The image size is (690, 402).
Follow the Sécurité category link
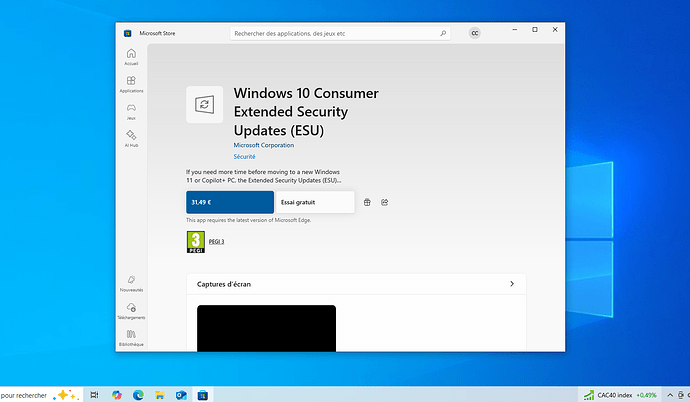[244, 157]
